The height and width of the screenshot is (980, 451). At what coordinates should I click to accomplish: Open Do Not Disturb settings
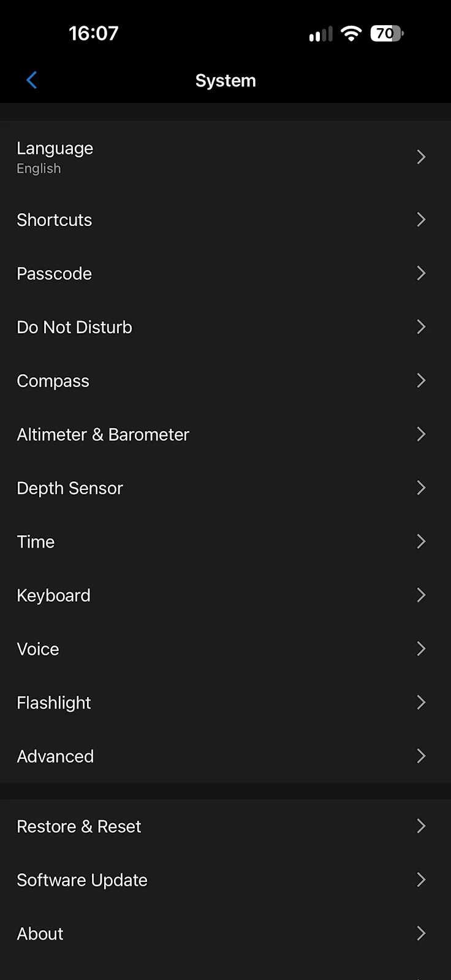225,327
